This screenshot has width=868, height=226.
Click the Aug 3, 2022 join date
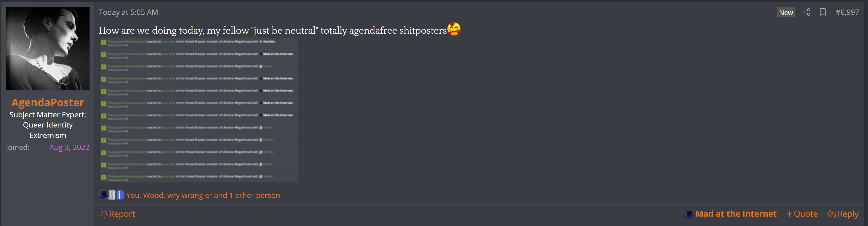69,147
